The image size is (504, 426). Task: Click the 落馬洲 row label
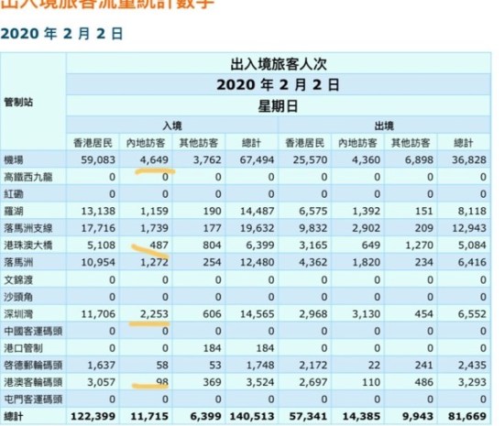coord(18,263)
